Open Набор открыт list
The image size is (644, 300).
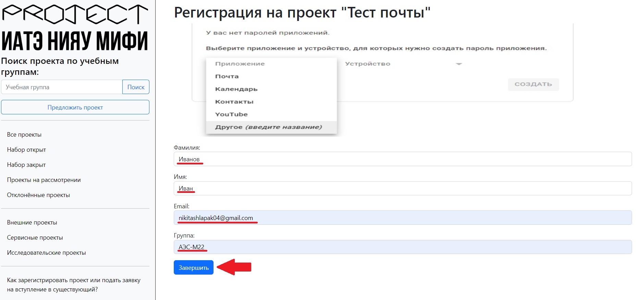(26, 150)
